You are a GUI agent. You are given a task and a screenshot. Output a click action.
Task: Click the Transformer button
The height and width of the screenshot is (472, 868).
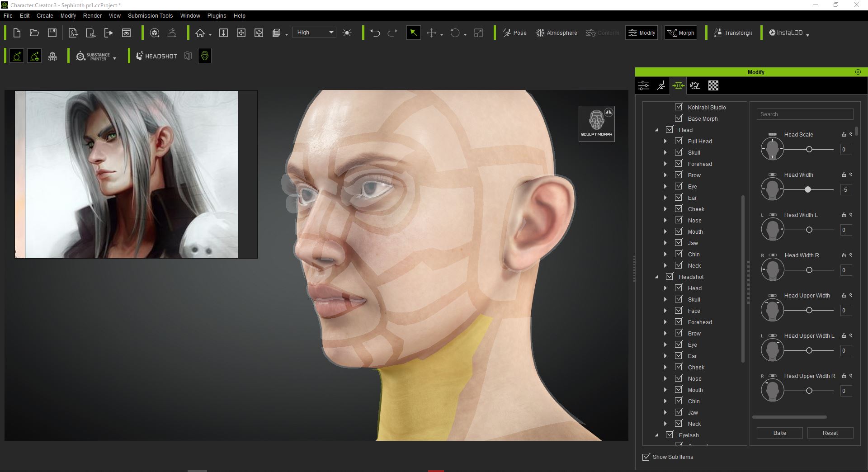(733, 33)
